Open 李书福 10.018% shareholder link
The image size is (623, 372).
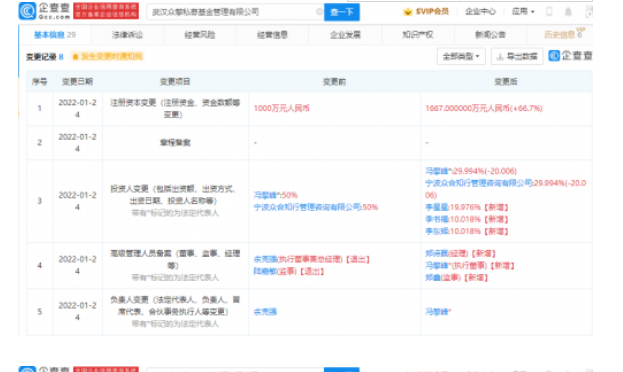(436, 219)
